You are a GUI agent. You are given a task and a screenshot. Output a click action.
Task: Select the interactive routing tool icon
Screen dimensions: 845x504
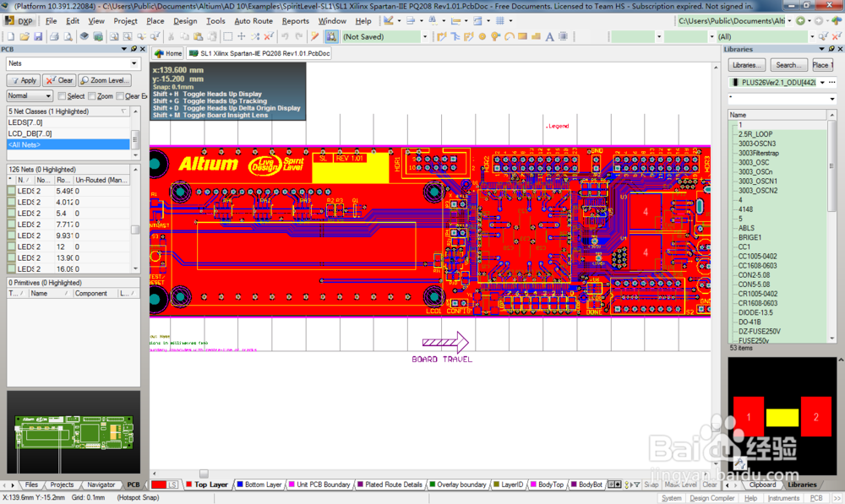pyautogui.click(x=442, y=36)
